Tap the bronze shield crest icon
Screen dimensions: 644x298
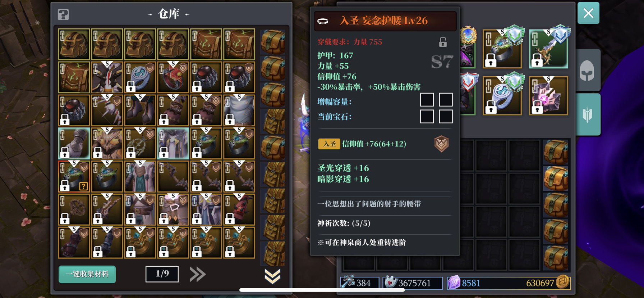[x=441, y=144]
